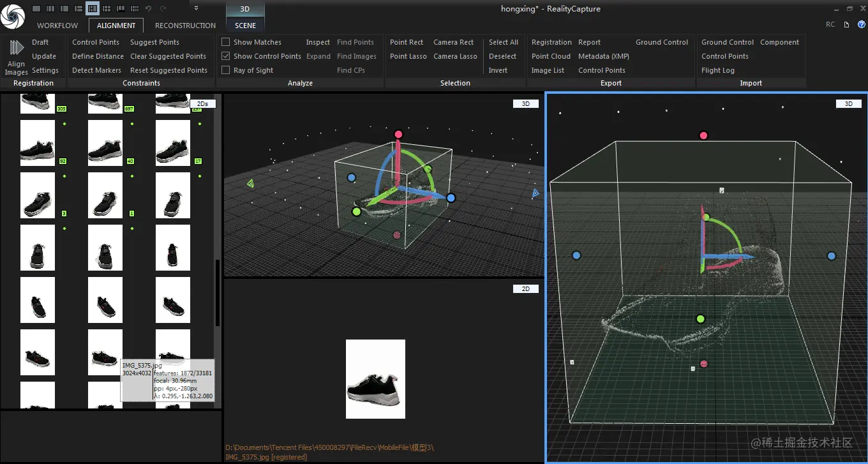Click Define Distance

coord(98,56)
